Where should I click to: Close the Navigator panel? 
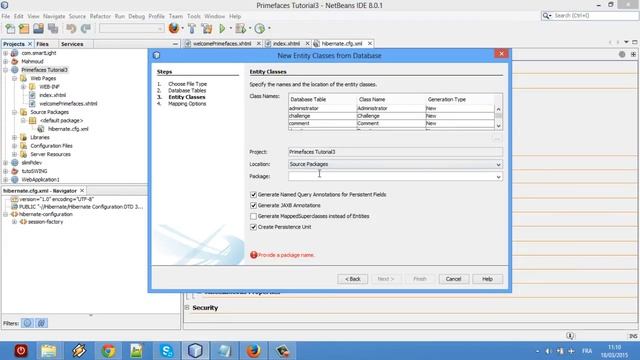82,191
